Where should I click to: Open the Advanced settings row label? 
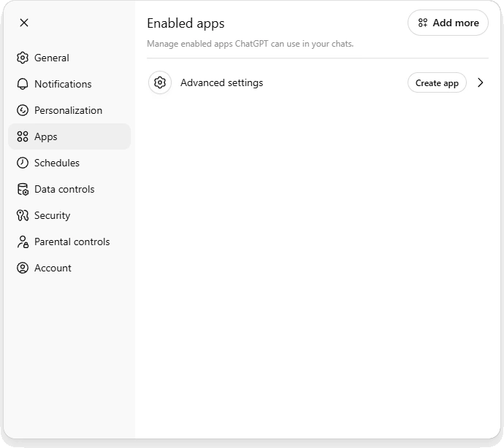click(x=221, y=83)
